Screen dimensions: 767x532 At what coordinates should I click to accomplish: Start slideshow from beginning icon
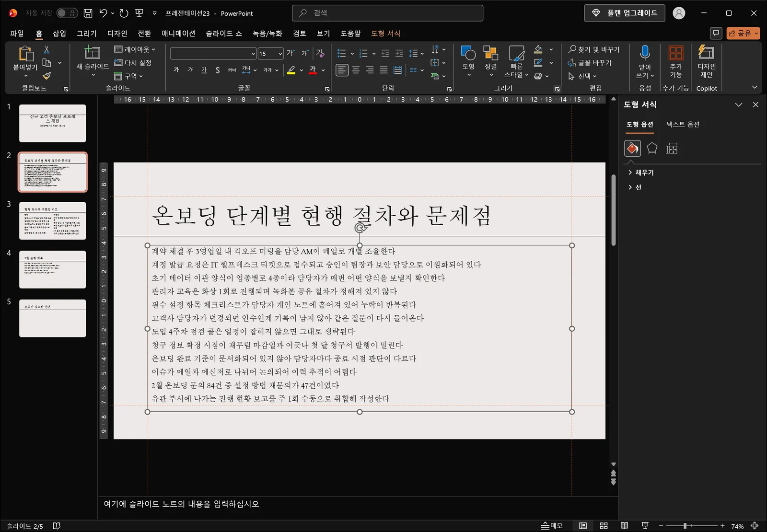click(x=139, y=13)
